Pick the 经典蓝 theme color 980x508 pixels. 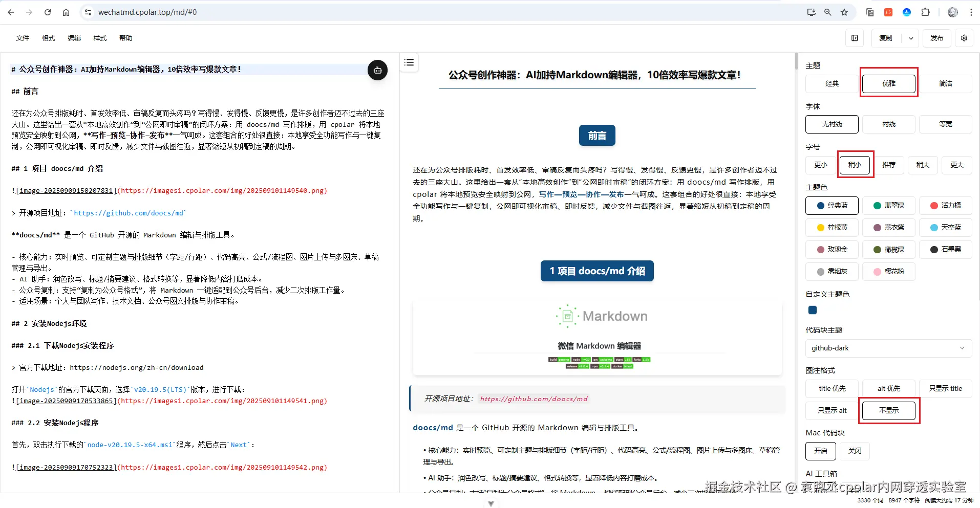(x=832, y=206)
